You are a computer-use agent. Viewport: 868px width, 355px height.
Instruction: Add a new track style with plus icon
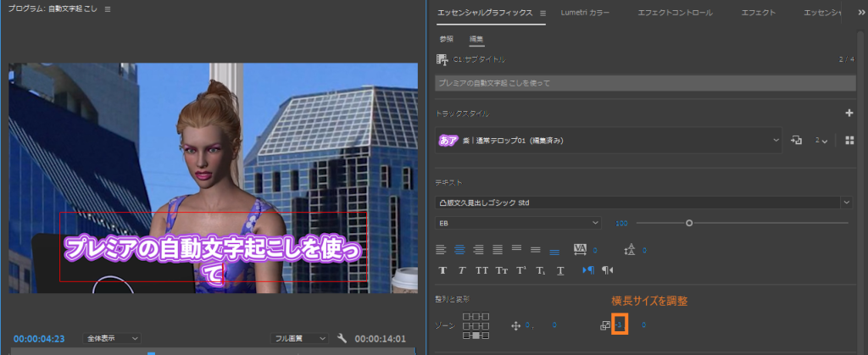coord(849,114)
